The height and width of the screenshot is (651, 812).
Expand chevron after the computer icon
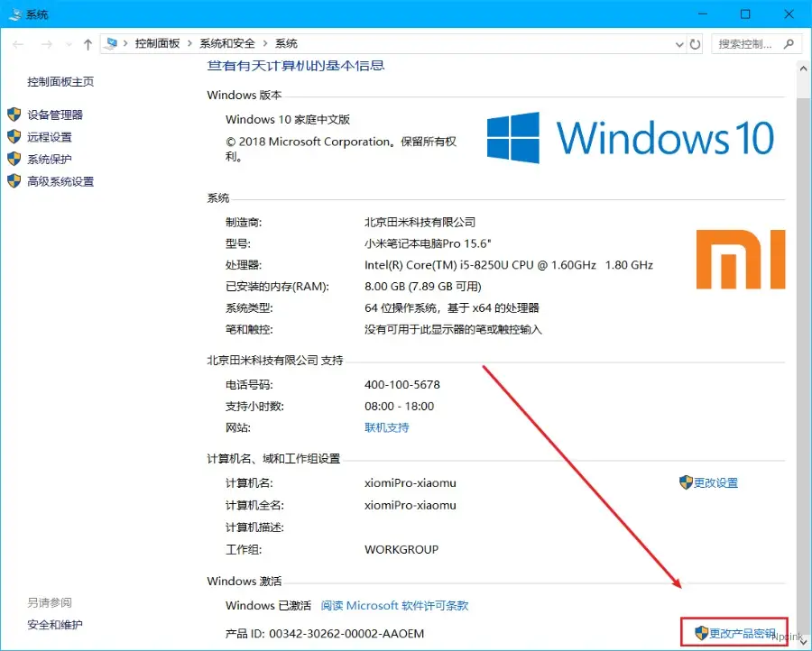pos(125,43)
